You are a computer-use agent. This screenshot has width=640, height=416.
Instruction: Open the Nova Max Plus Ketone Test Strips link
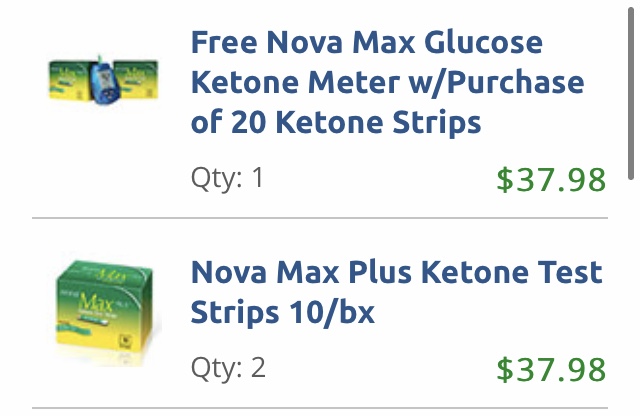click(396, 292)
